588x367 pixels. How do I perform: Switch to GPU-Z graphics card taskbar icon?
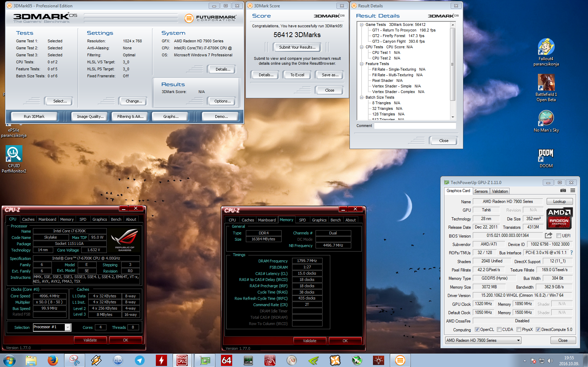[x=205, y=360]
